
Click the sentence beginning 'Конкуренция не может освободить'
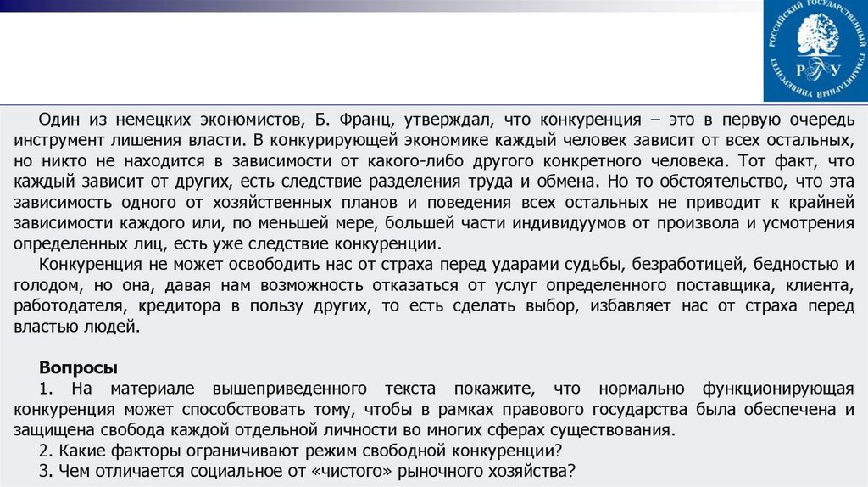pyautogui.click(x=434, y=296)
